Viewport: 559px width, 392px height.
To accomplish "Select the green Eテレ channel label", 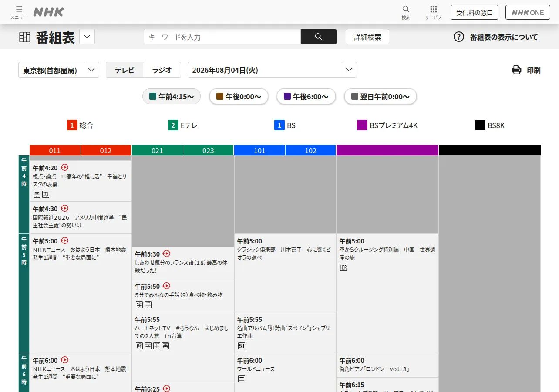I will pos(183,125).
